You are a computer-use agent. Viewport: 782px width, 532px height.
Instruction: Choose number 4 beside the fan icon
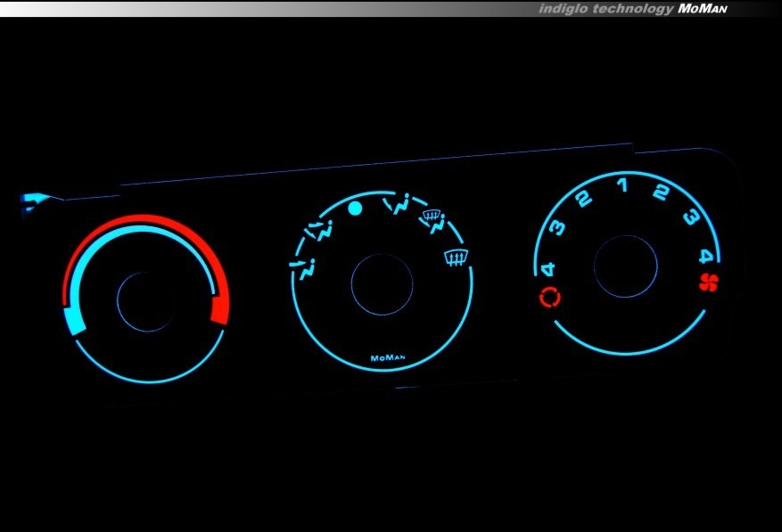pyautogui.click(x=705, y=257)
